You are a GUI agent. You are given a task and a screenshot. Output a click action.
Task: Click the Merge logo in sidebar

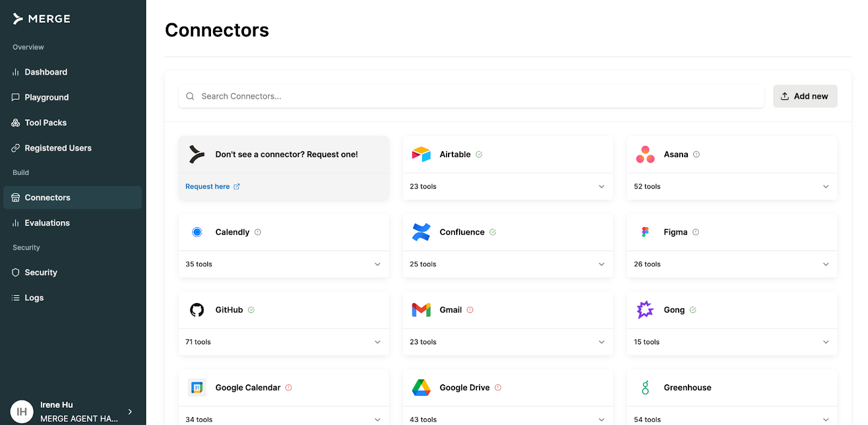tap(41, 19)
